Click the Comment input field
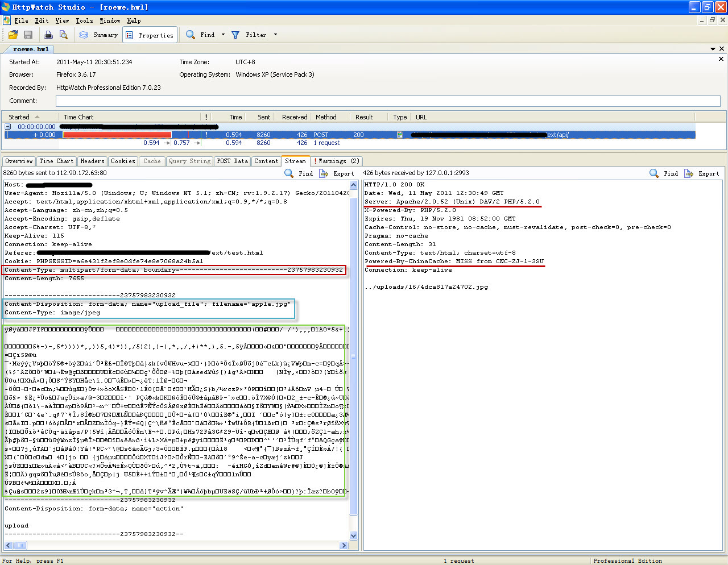The height and width of the screenshot is (565, 728). tap(388, 101)
